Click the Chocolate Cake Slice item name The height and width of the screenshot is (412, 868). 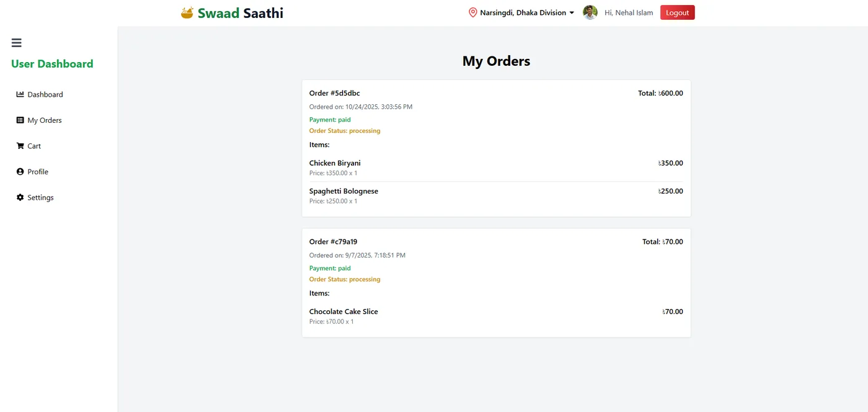click(x=343, y=311)
